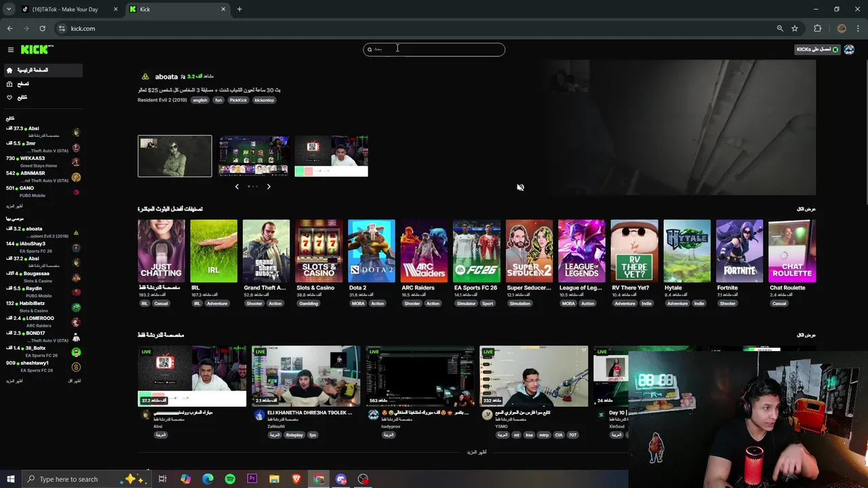Click View All for Just Chatting streams

tap(806, 335)
